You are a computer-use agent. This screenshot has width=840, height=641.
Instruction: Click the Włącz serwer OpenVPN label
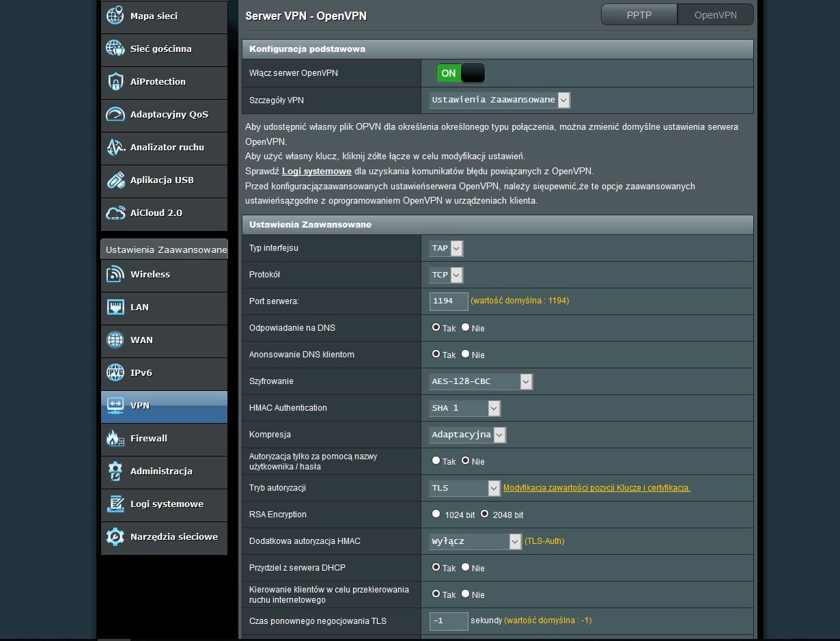coord(294,73)
